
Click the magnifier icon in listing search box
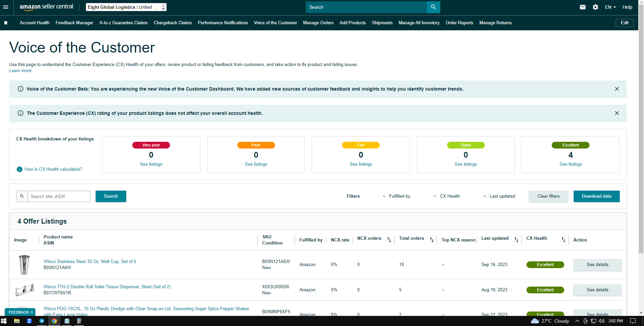[x=22, y=196]
